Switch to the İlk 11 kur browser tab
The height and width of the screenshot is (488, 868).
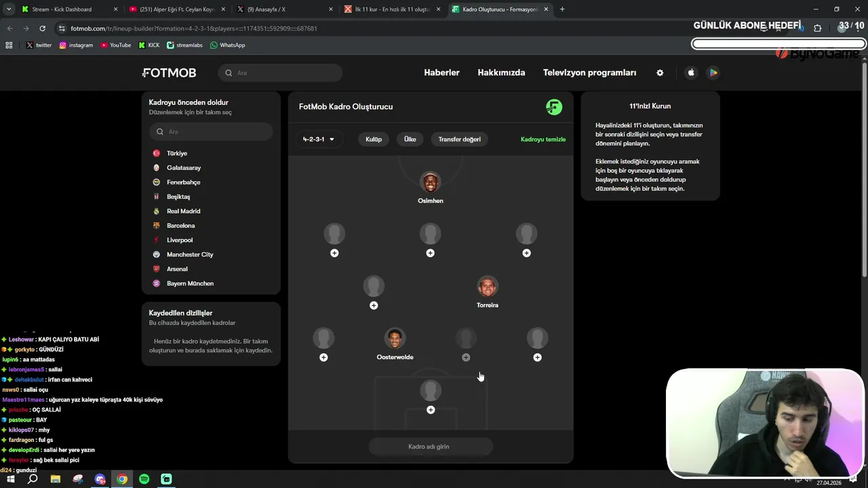pyautogui.click(x=392, y=9)
